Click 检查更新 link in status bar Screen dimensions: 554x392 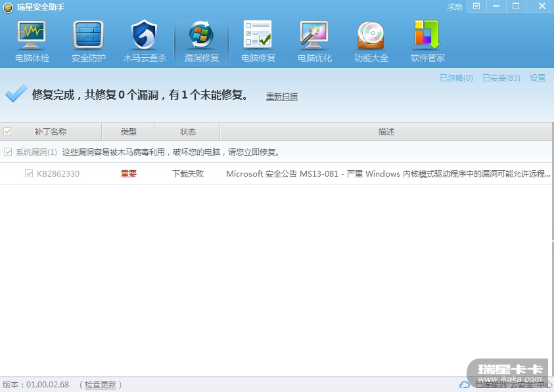(x=101, y=385)
